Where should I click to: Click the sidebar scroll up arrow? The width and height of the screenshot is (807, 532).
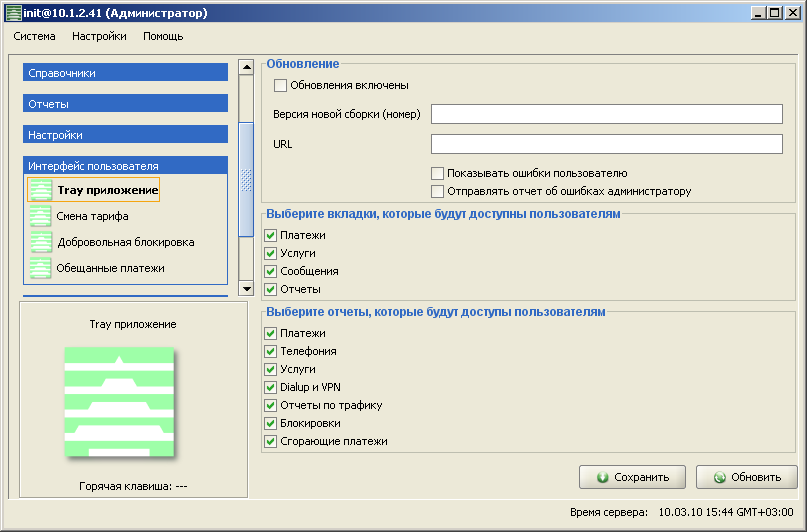tap(247, 67)
